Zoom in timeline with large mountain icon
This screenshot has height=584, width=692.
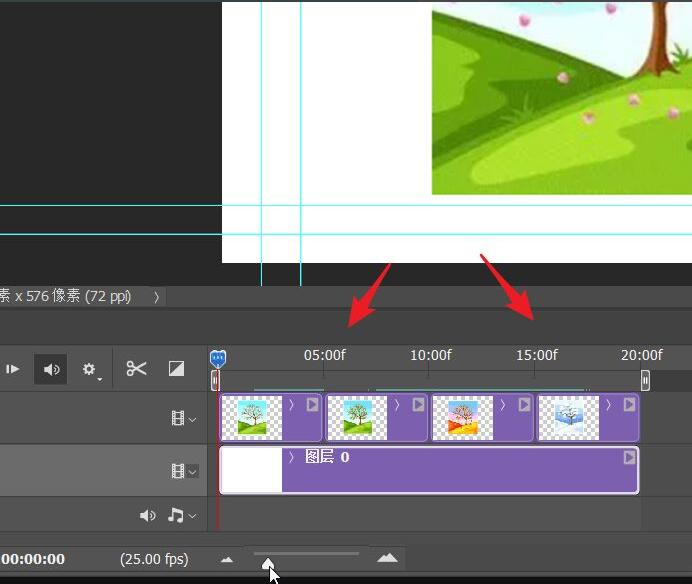pos(387,558)
